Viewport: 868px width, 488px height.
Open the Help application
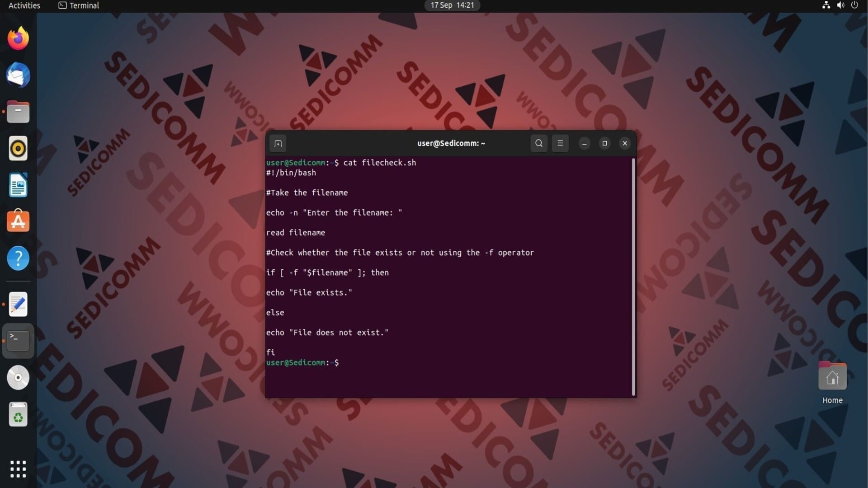point(18,258)
